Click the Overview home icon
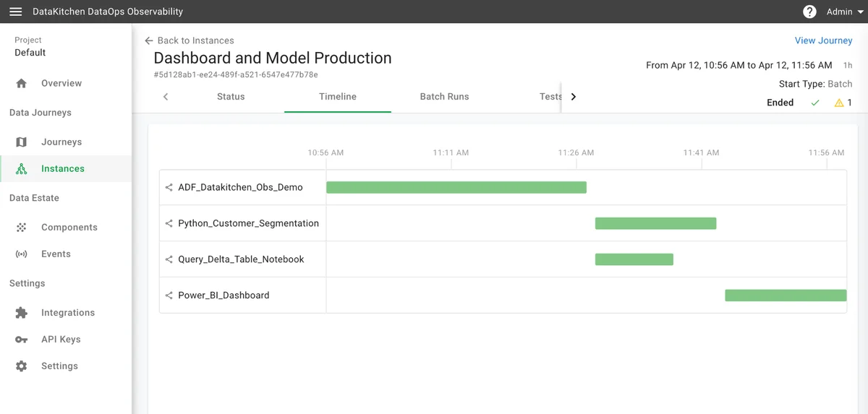Viewport: 868px width, 414px height. click(x=21, y=83)
